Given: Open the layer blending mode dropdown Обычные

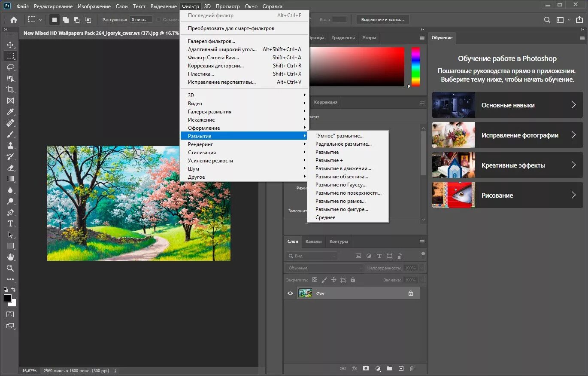Looking at the screenshot, I should (324, 268).
